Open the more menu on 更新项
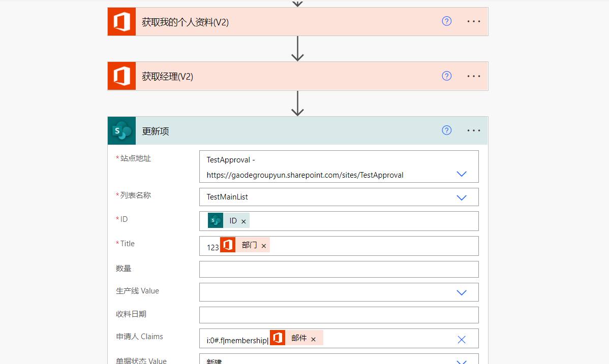This screenshot has height=364, width=609. pyautogui.click(x=474, y=130)
